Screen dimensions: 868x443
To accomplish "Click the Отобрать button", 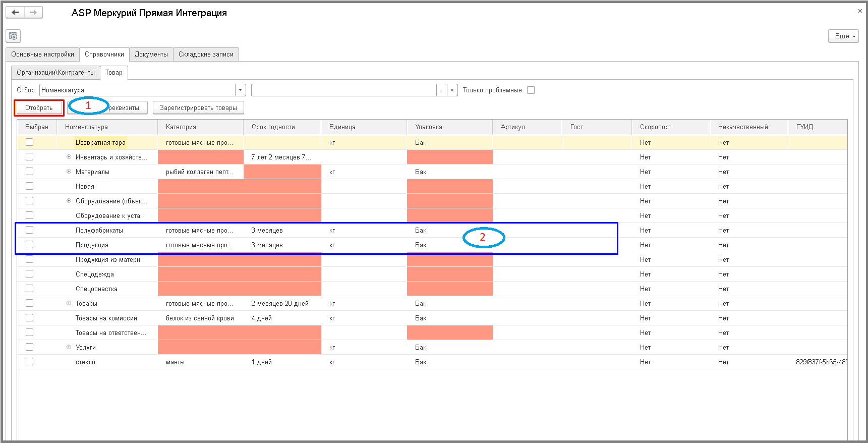I will click(x=39, y=107).
